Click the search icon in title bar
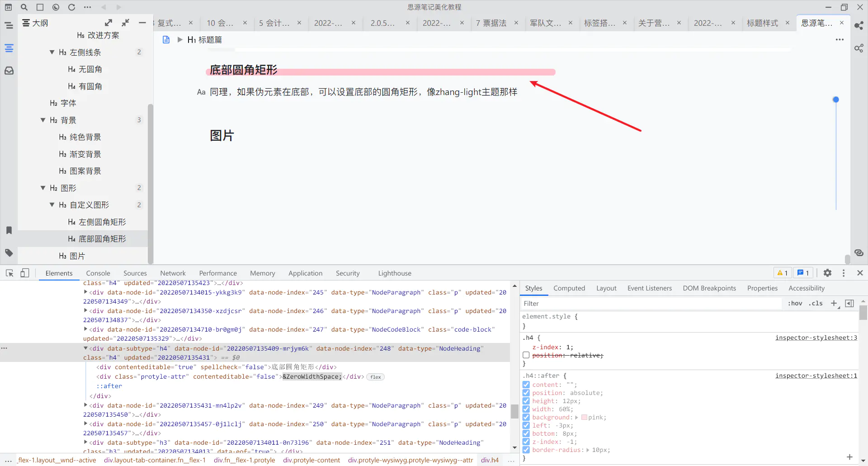Image resolution: width=868 pixels, height=466 pixels. pyautogui.click(x=24, y=7)
